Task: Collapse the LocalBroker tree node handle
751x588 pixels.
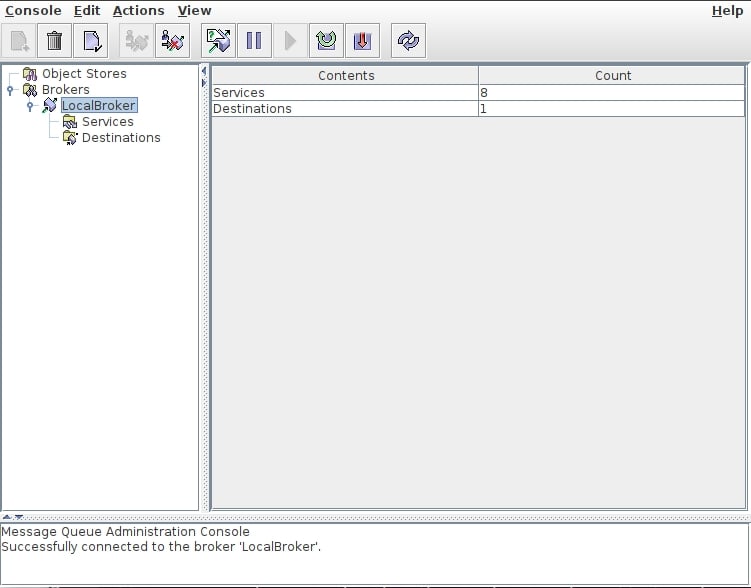Action: pos(30,106)
